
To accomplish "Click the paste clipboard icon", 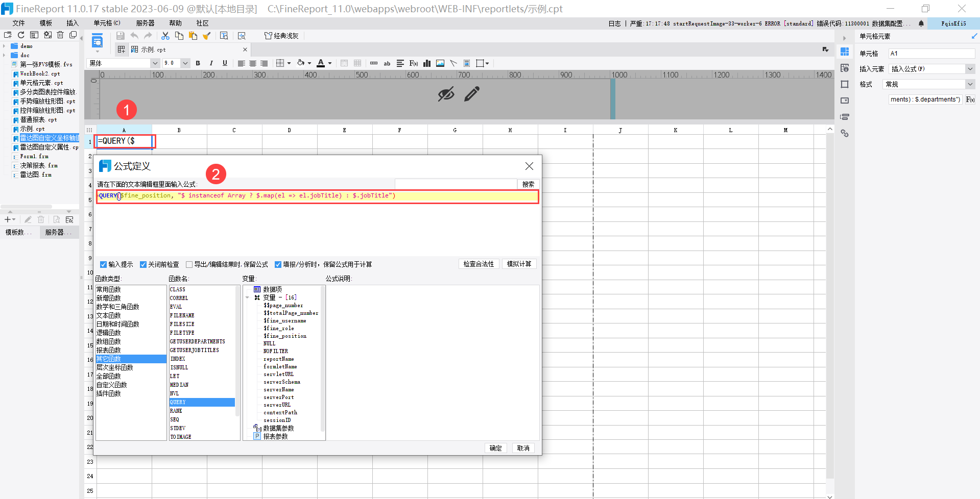I will pyautogui.click(x=193, y=36).
